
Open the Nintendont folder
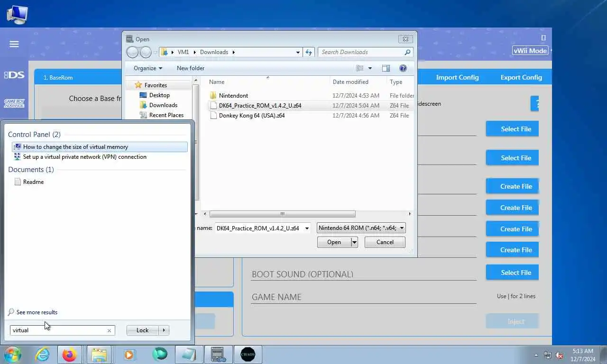pos(233,95)
